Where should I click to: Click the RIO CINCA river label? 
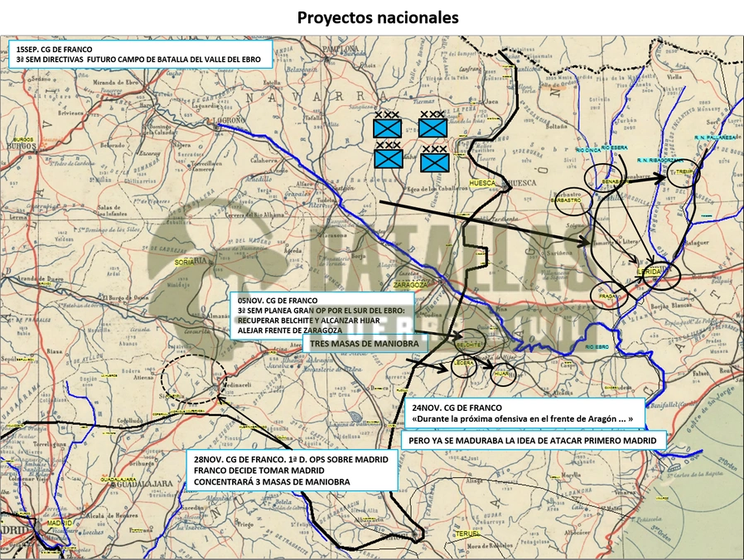(588, 151)
